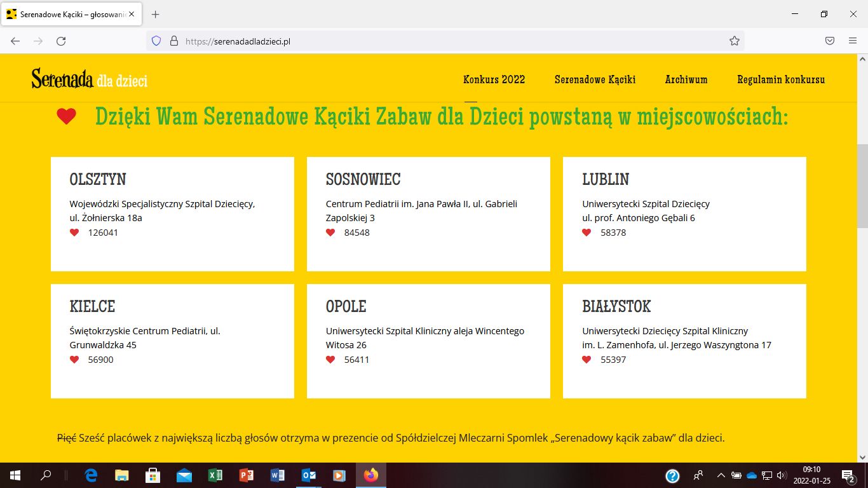
Task: Click the address 'ul. Żołnierska 18a'
Action: click(106, 218)
